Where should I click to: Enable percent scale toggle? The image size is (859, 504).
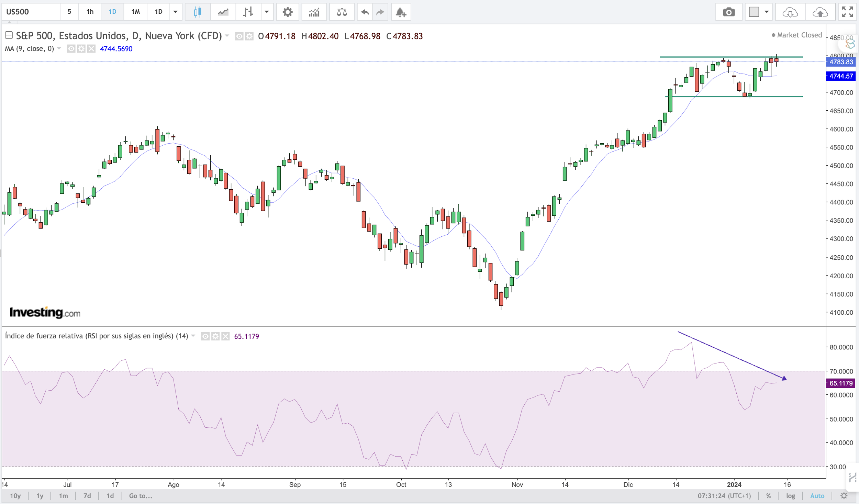pyautogui.click(x=768, y=496)
